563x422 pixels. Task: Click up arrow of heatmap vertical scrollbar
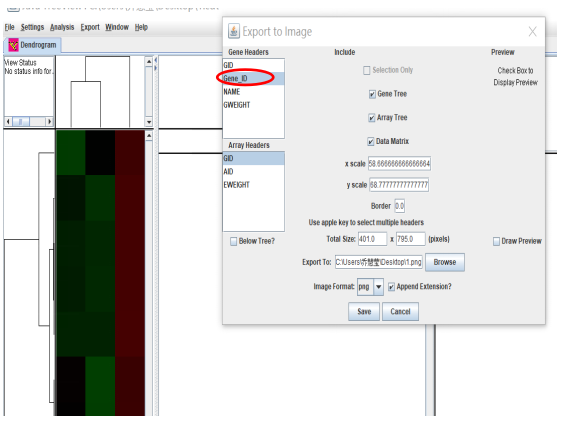pos(149,136)
